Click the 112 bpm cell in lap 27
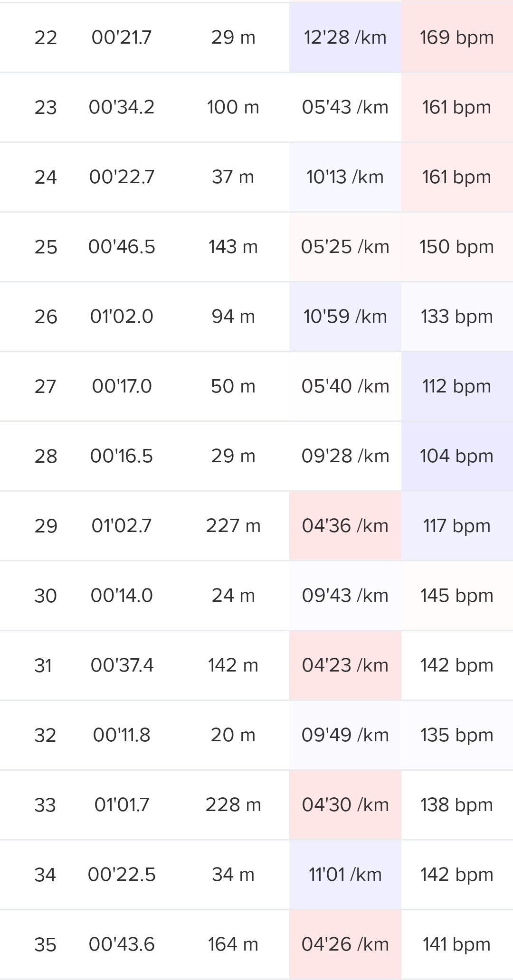 tap(456, 386)
